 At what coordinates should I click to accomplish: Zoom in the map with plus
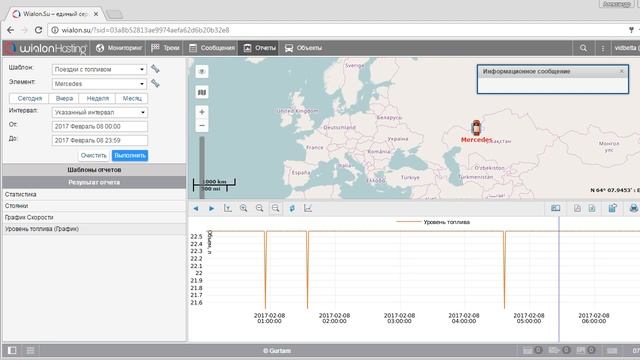point(202,112)
